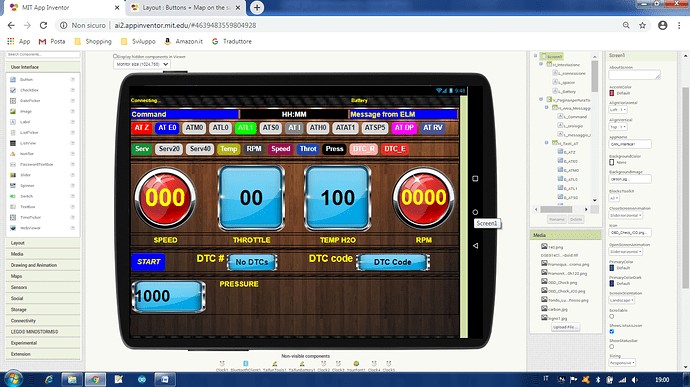Click the Upload File button under Media
The image size is (690, 387).
coord(565,327)
